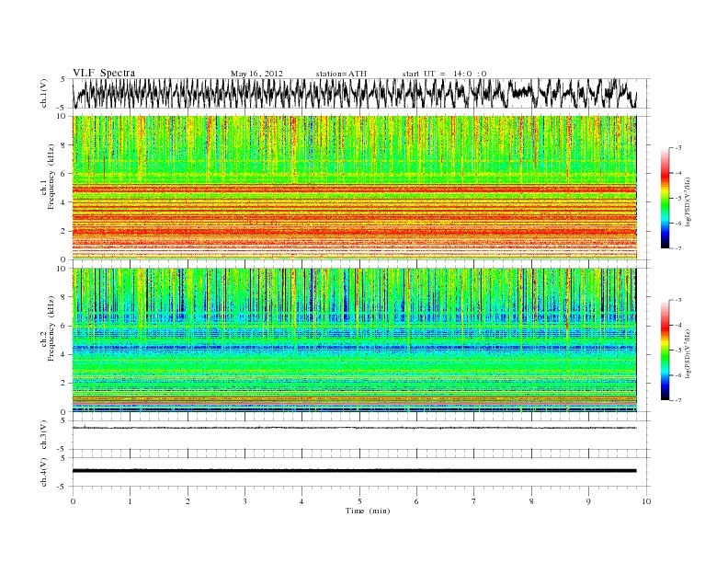
Task: Click the color bar beside ch.1 spectrogram
Action: 665,198
